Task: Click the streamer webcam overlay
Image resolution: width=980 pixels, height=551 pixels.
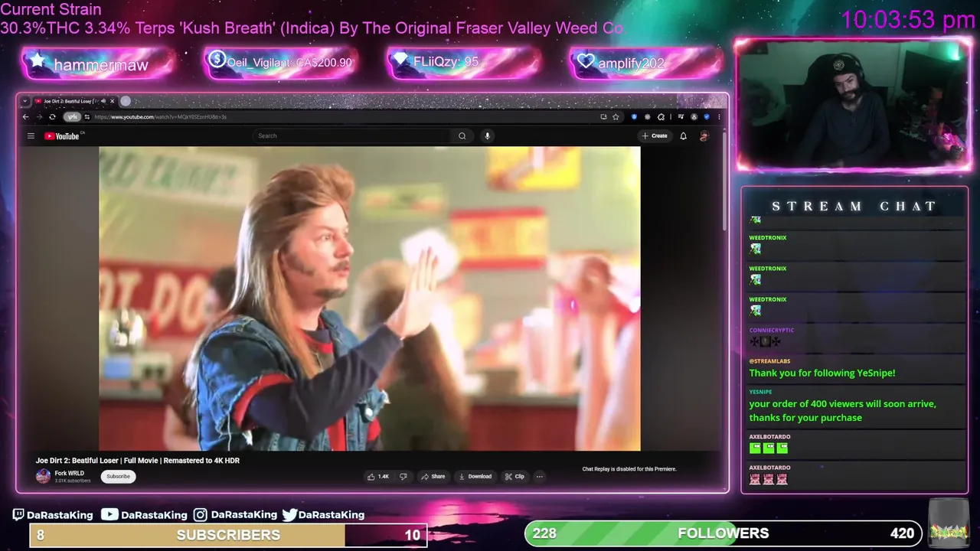Action: (x=853, y=105)
